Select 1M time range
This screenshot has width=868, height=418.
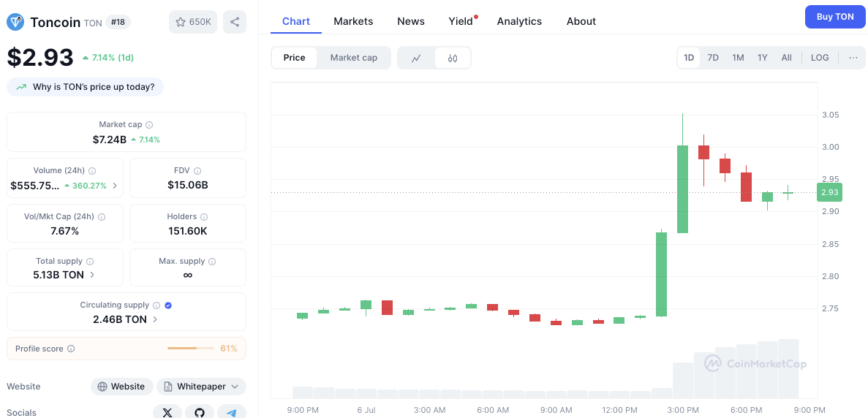pos(738,58)
